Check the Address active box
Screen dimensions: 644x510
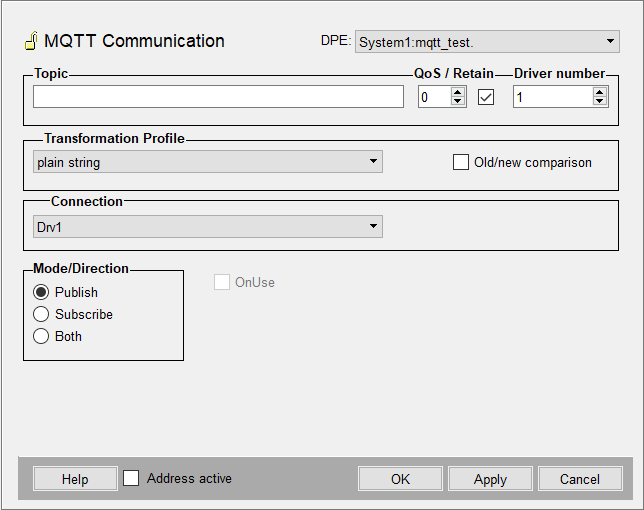point(131,478)
